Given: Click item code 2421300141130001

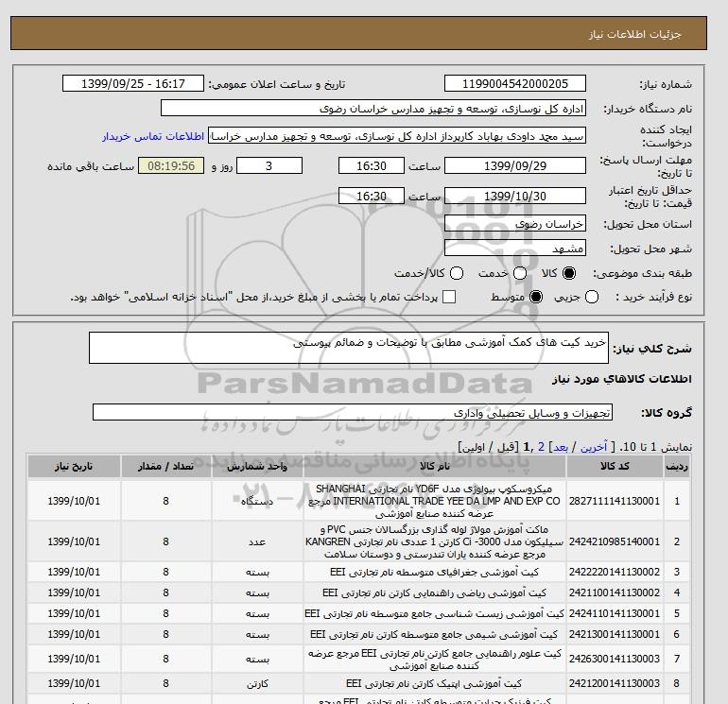Looking at the screenshot, I should tap(615, 634).
